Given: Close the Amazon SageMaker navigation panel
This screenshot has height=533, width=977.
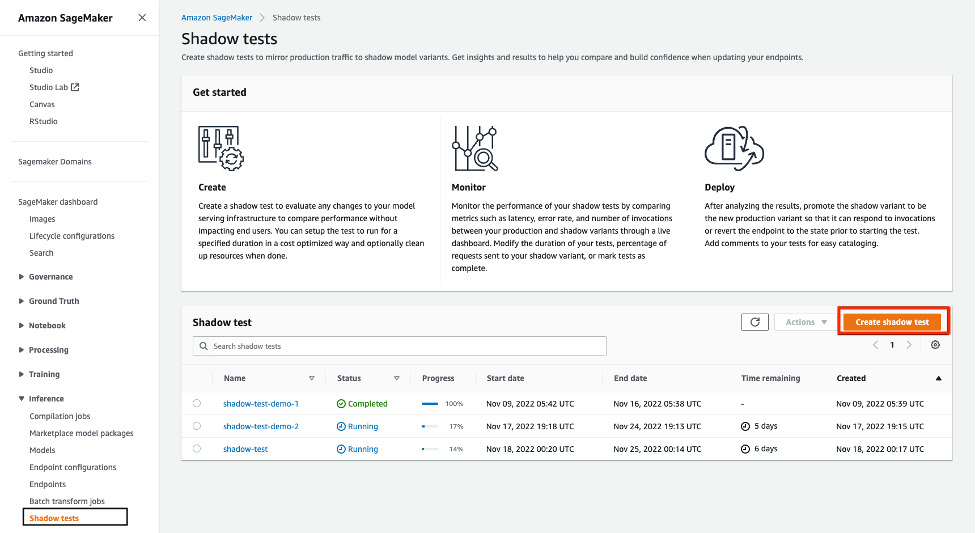Looking at the screenshot, I should point(142,17).
